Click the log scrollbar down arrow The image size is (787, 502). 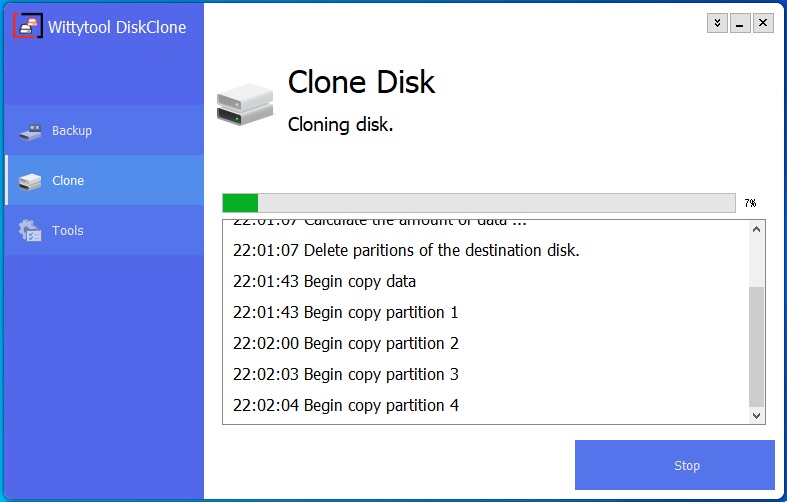click(756, 416)
